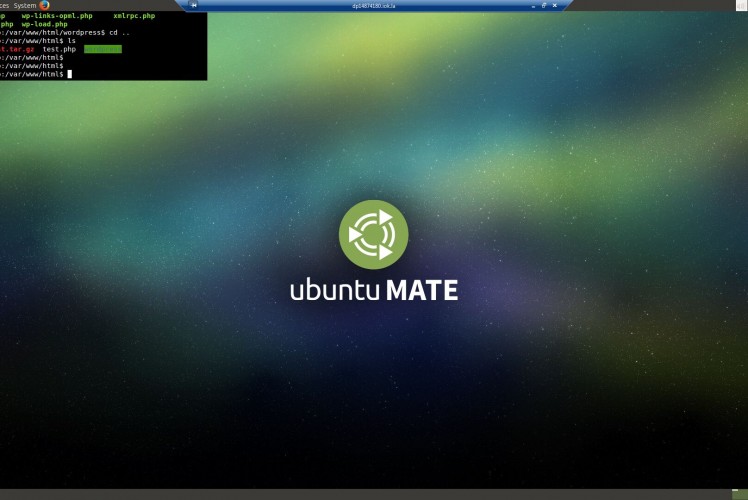Click the highlighted wordpress directory in terminal
Image resolution: width=748 pixels, height=500 pixels.
(102, 49)
